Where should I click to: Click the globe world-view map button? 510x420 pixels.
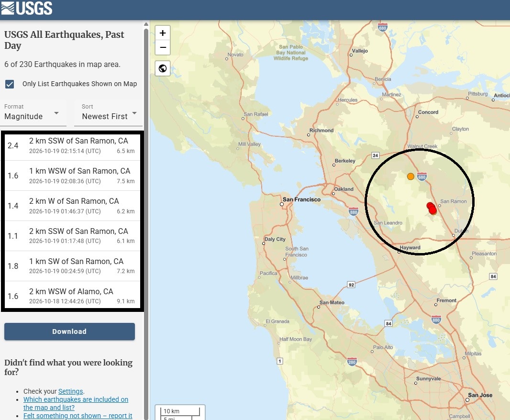163,68
